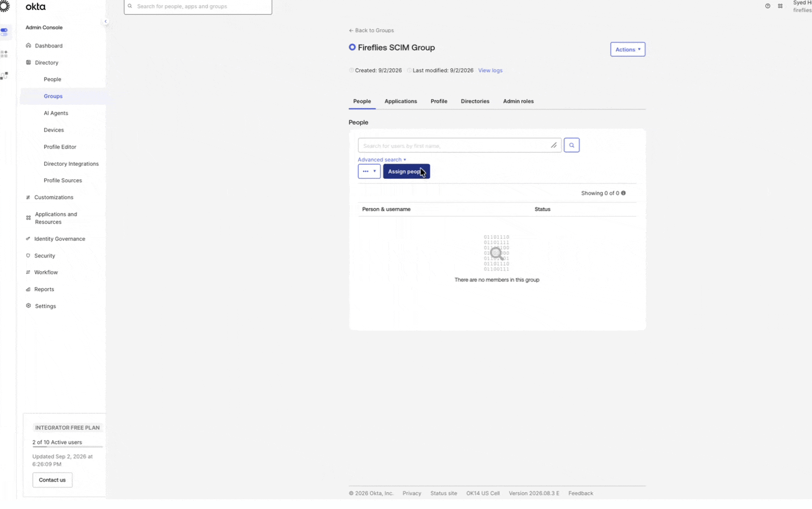Click the Version 2026.08.3 E link

coord(534,493)
